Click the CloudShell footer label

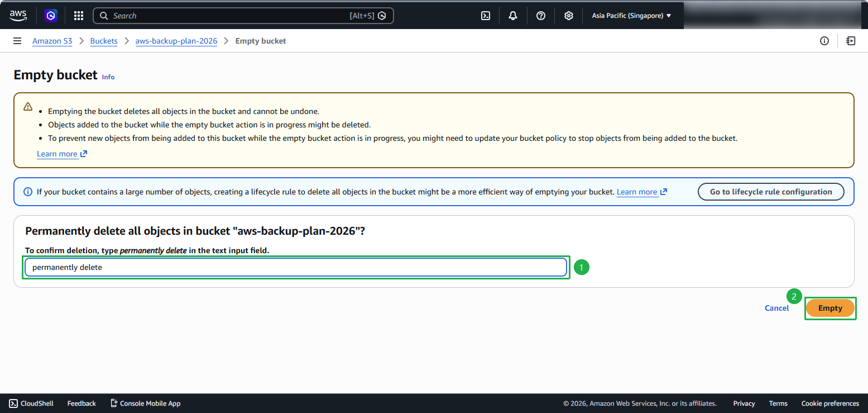coord(37,403)
